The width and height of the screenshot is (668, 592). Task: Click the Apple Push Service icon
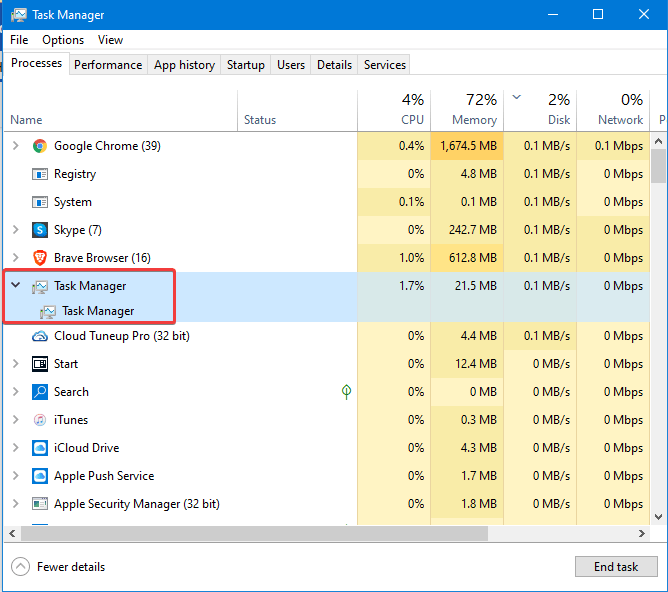pyautogui.click(x=40, y=476)
